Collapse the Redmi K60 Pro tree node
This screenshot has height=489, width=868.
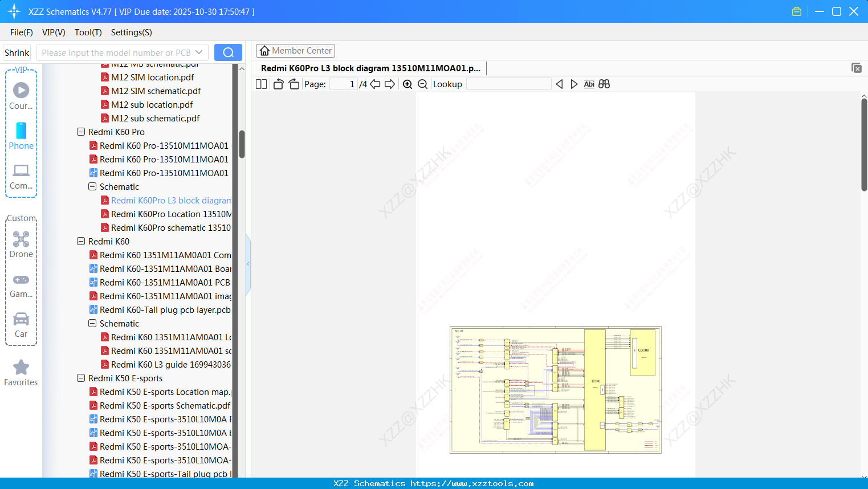80,132
